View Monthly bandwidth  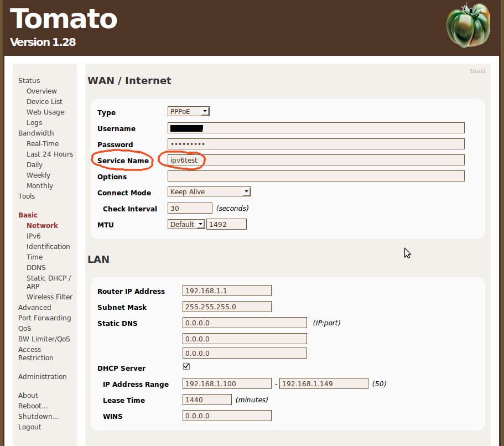(39, 186)
